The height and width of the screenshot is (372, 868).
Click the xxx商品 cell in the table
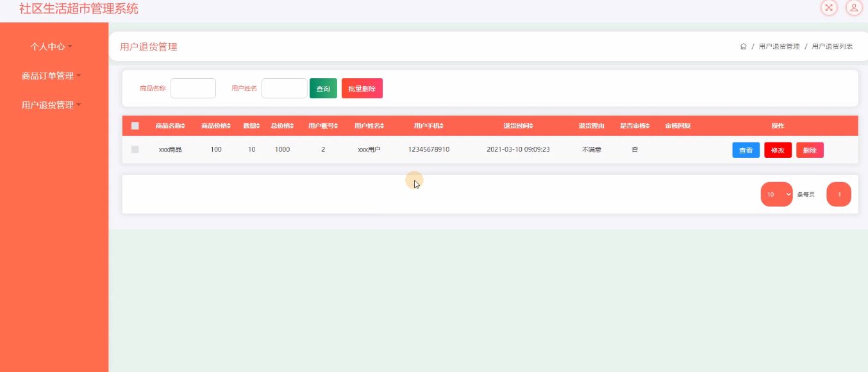170,149
